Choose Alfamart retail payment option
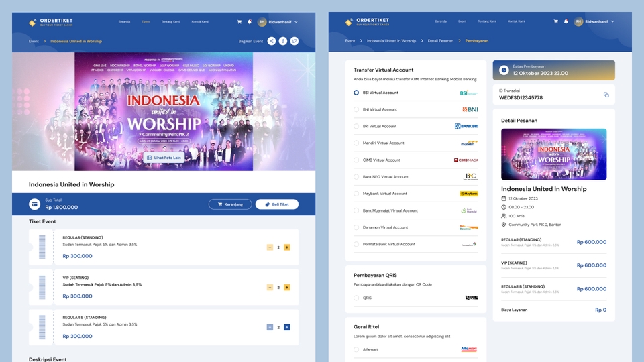The image size is (644, 362). [x=356, y=349]
